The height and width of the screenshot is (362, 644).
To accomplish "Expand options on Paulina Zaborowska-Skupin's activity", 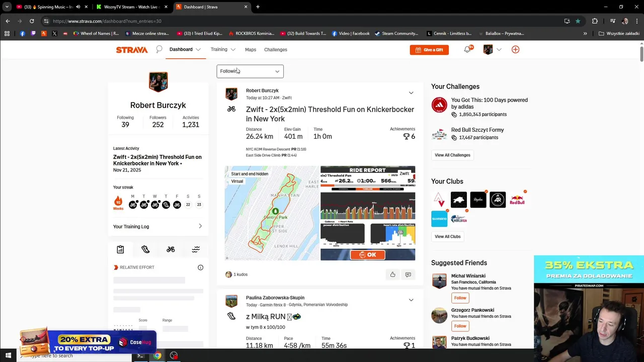I will 411,300.
